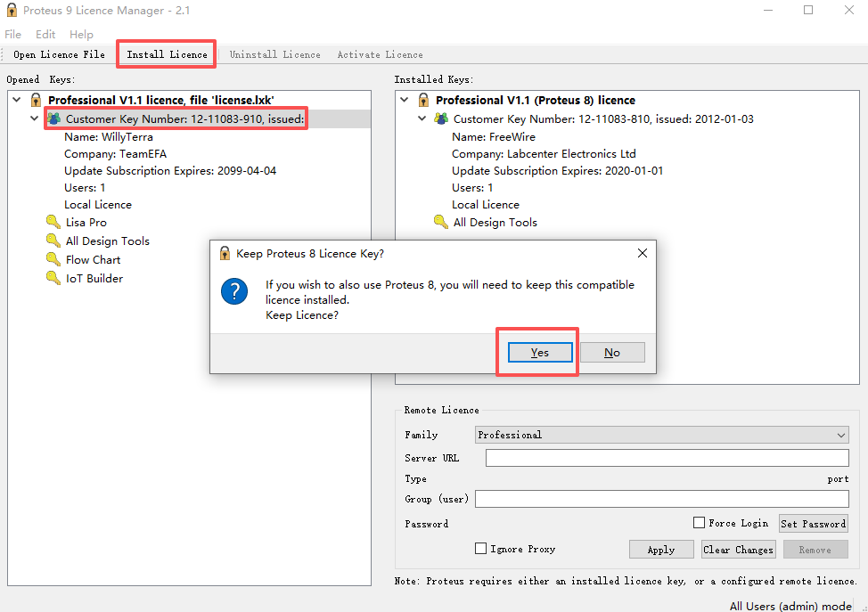Viewport: 868px width, 612px height.
Task: Click Uninstall Licence toolbar button
Action: [275, 54]
